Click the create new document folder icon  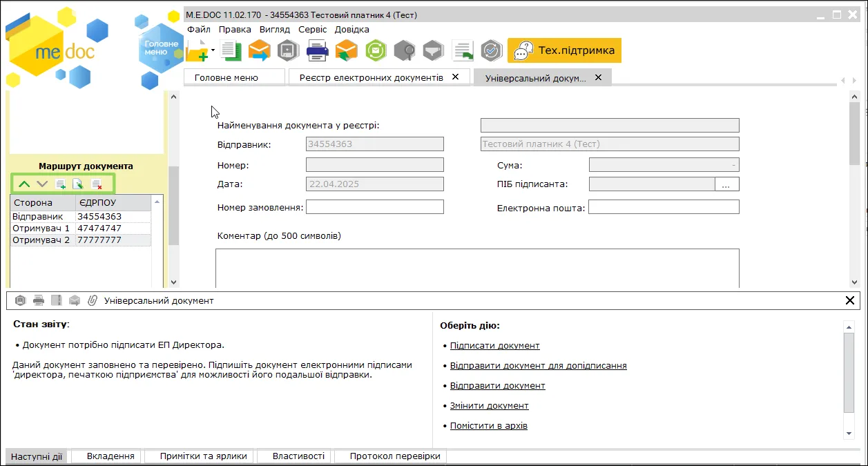[x=197, y=50]
